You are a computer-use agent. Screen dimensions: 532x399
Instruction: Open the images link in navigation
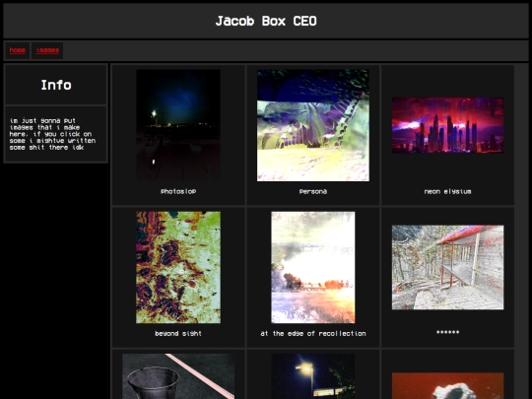[x=47, y=50]
